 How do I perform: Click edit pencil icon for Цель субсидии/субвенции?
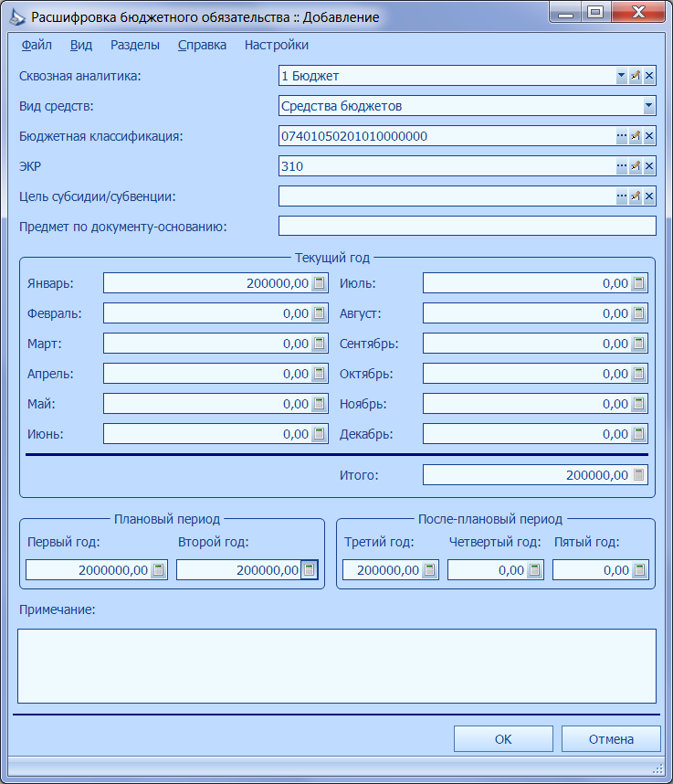click(635, 196)
